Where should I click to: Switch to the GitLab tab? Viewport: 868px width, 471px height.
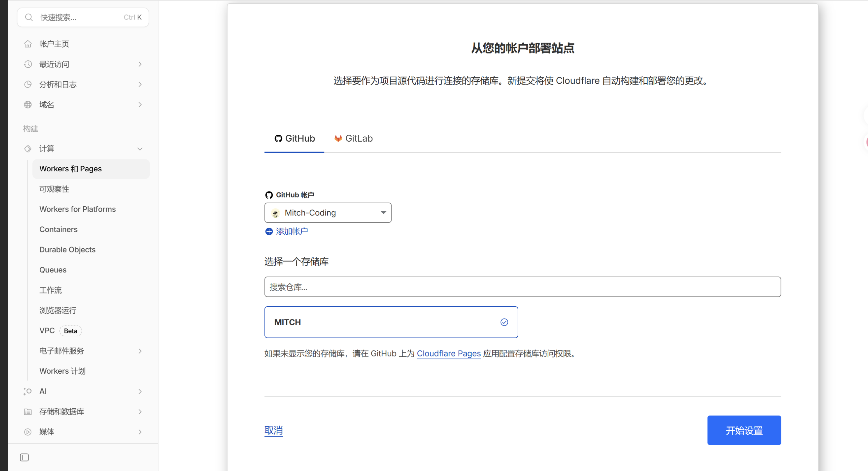tap(353, 138)
